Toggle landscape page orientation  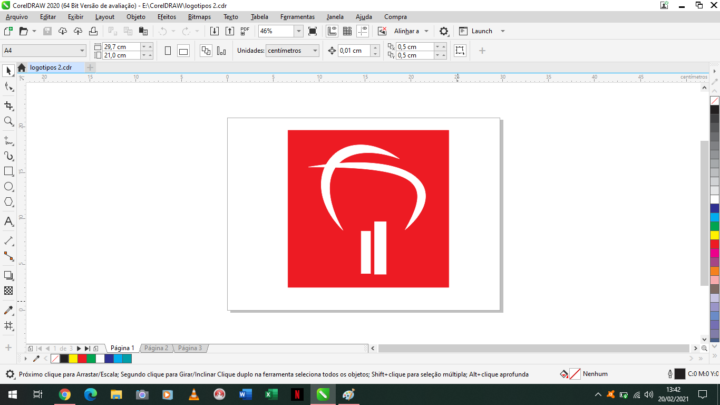183,51
